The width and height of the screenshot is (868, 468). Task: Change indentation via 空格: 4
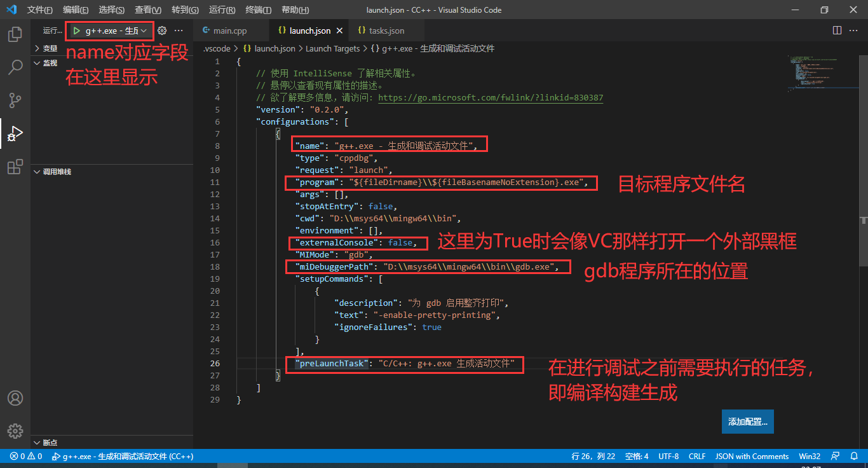[x=637, y=456]
